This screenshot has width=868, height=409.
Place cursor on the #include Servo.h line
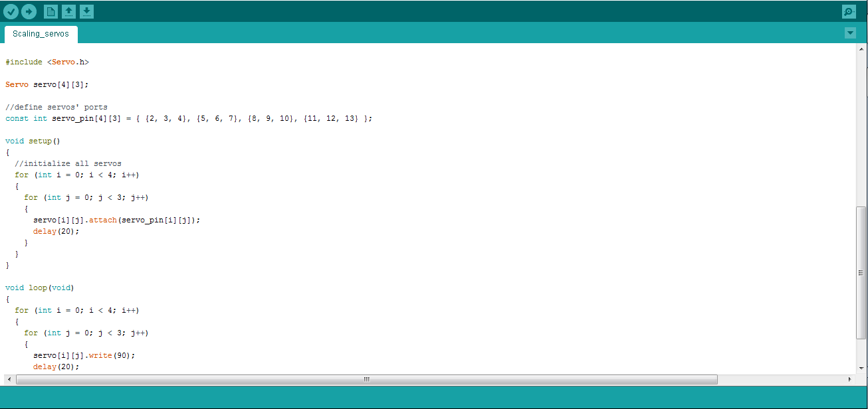[47, 62]
